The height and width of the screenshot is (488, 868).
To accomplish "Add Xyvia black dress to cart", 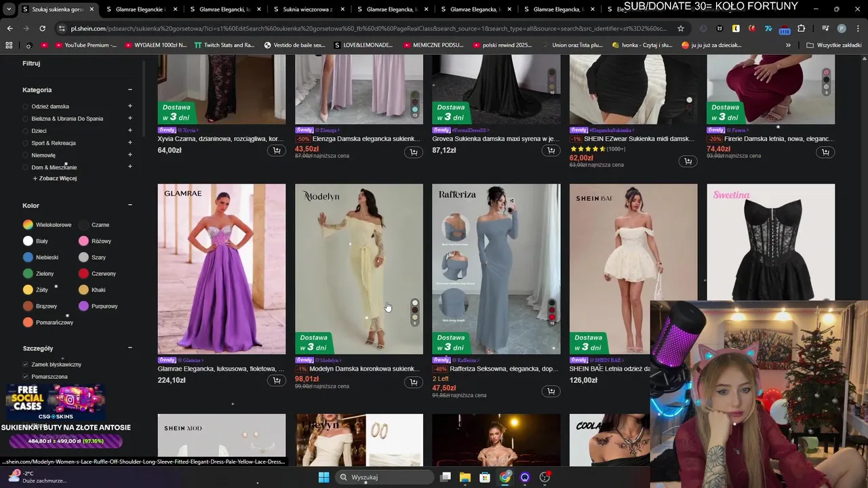I will 277,150.
